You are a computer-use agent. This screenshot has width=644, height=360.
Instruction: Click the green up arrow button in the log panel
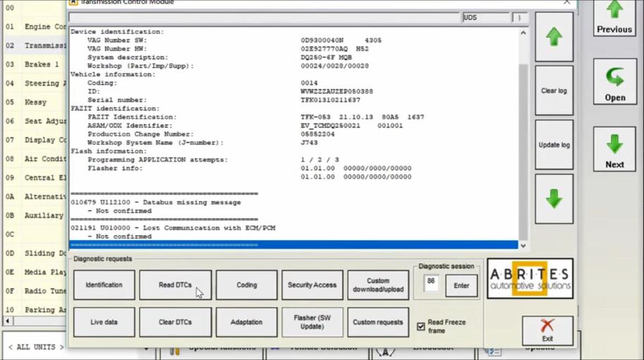554,37
